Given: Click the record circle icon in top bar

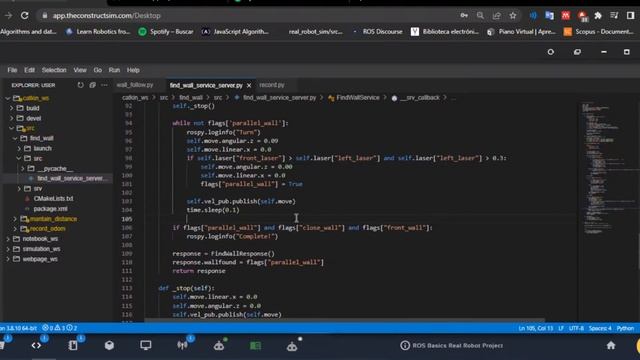Looking at the screenshot, I should (551, 52).
